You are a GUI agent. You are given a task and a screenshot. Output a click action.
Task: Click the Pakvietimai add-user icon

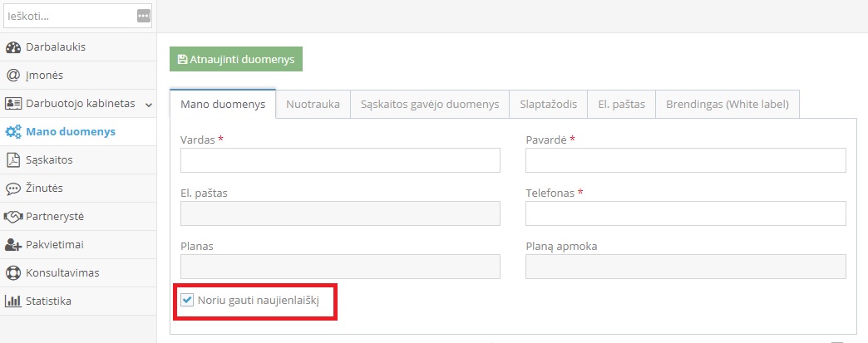point(13,245)
